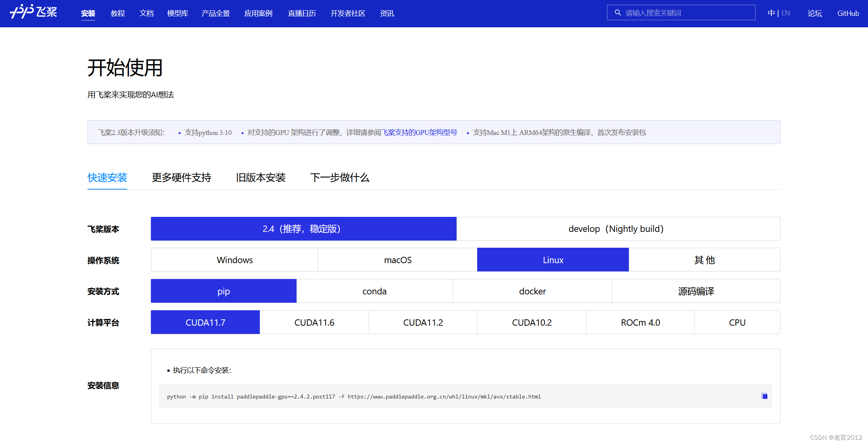The height and width of the screenshot is (444, 868).
Task: Open 飞桨支持的GPU架构型号 link
Action: point(419,133)
